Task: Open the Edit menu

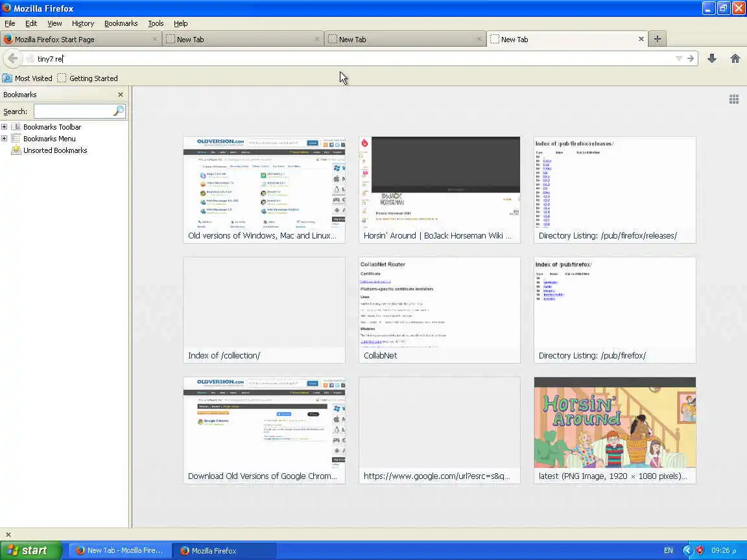Action: 31,23
